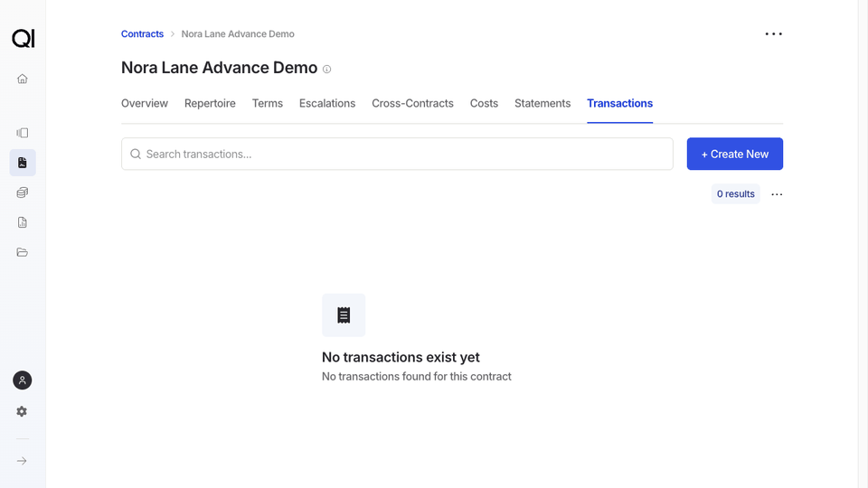The width and height of the screenshot is (868, 488).
Task: Open settings gear in sidebar
Action: coord(22,412)
